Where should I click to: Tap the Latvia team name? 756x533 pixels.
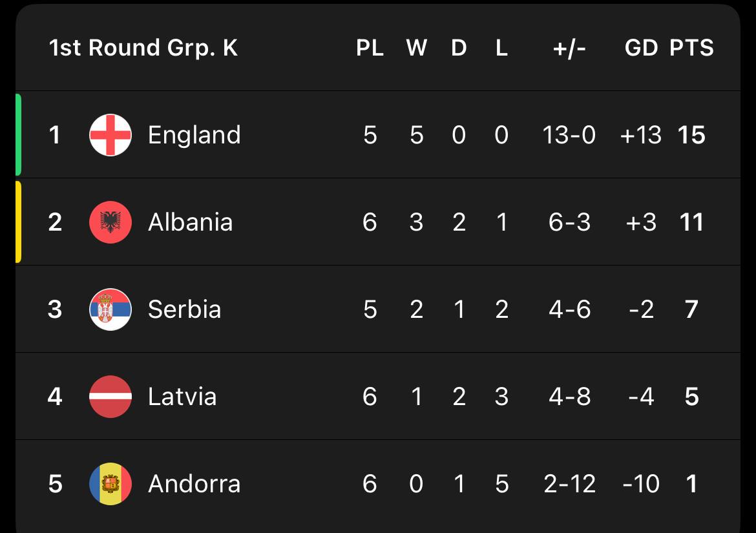pyautogui.click(x=182, y=397)
